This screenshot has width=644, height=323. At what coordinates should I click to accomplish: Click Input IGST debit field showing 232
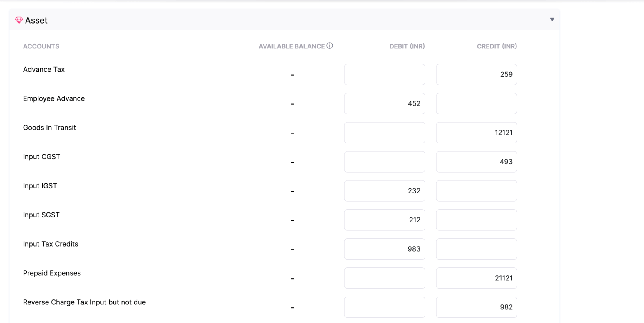(384, 191)
